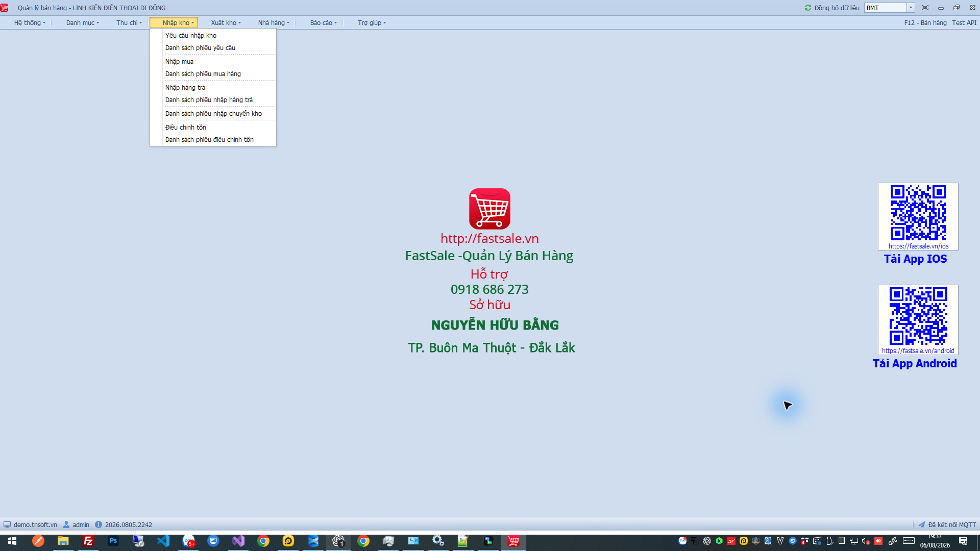Click the red AnyDesk tray icon
The image size is (980, 551).
click(x=878, y=541)
